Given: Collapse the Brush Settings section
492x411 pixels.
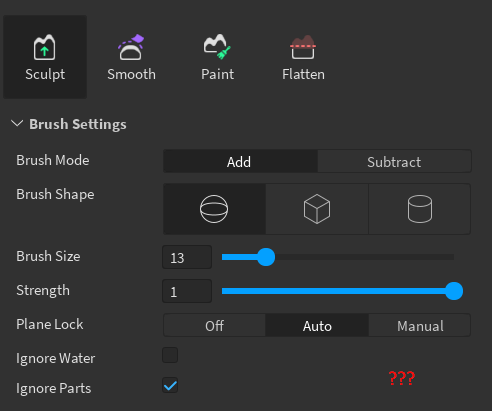Looking at the screenshot, I should pos(17,124).
